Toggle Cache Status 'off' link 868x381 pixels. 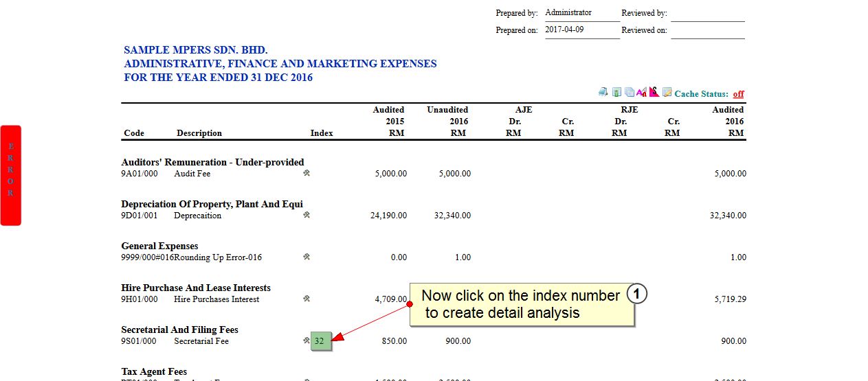pos(738,94)
